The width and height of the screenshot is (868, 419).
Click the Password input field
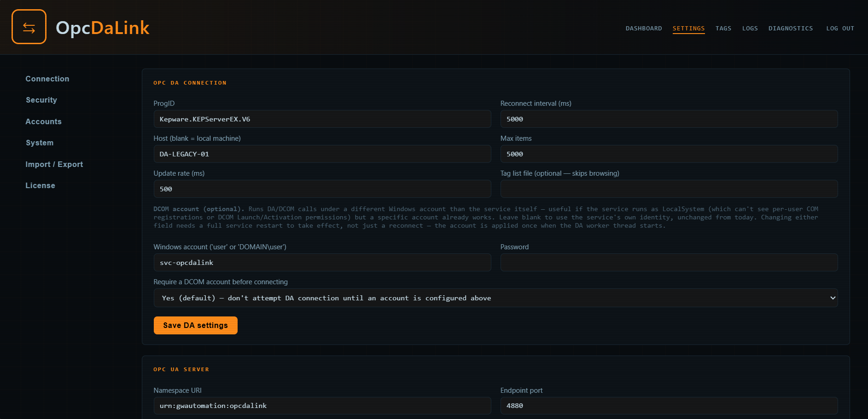(x=669, y=263)
